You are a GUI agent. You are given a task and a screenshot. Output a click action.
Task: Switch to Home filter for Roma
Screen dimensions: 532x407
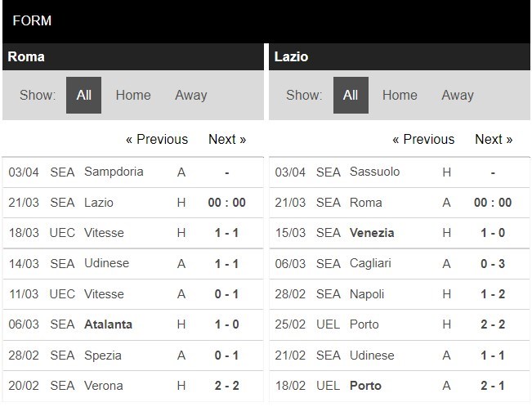(132, 95)
